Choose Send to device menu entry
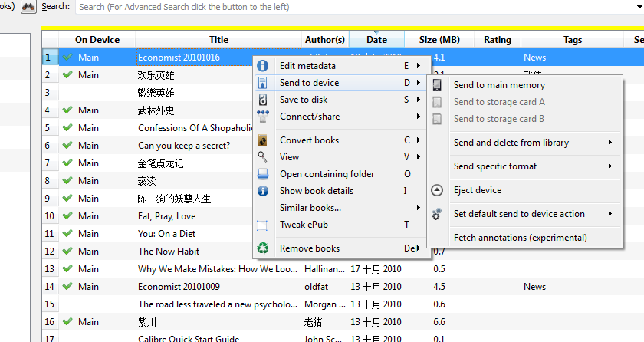Screen dimensions: 644x342 (341, 83)
